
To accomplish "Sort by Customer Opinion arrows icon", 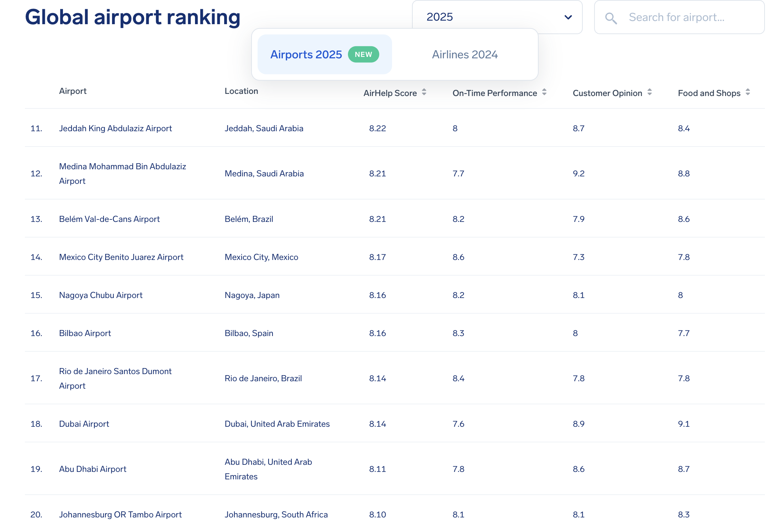I will 649,92.
